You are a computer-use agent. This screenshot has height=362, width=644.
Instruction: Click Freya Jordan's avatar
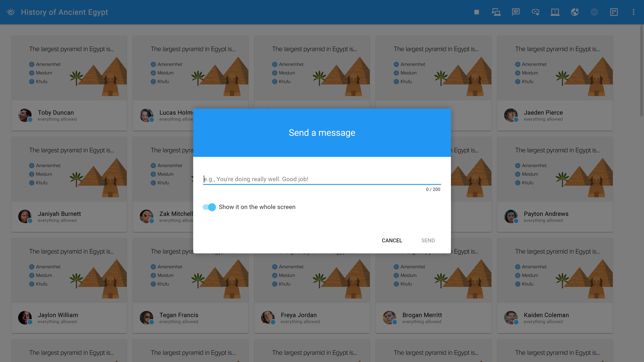268,318
